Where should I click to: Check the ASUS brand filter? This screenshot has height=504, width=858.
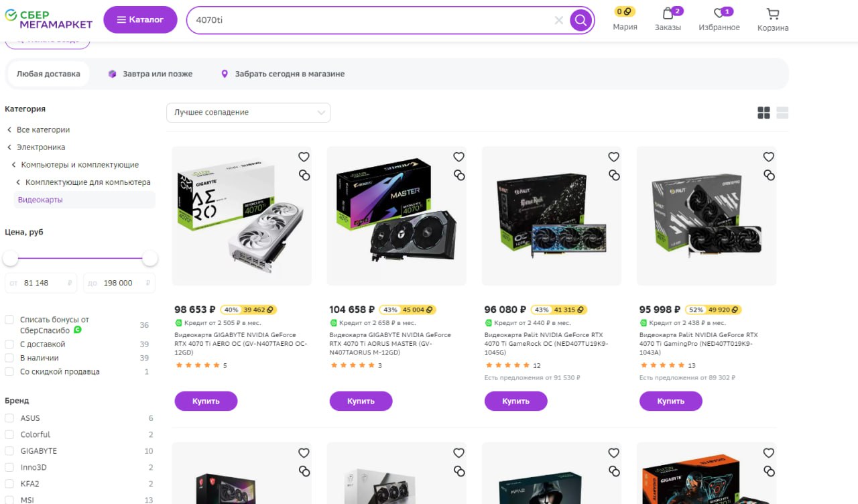(x=9, y=418)
